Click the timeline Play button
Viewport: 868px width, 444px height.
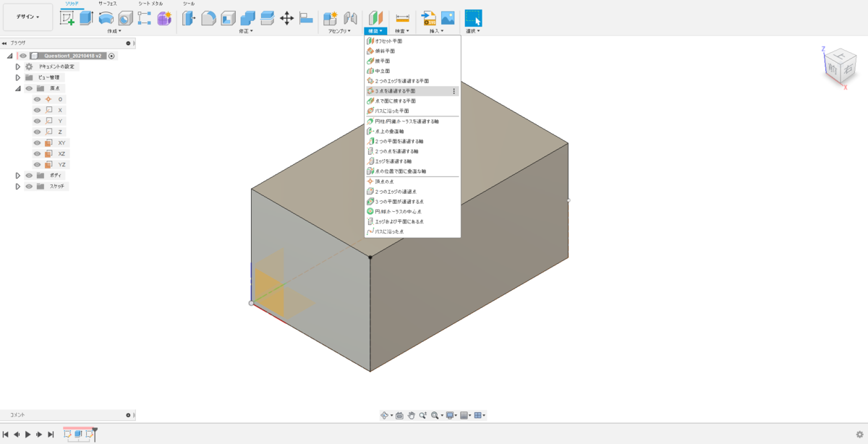pos(27,435)
